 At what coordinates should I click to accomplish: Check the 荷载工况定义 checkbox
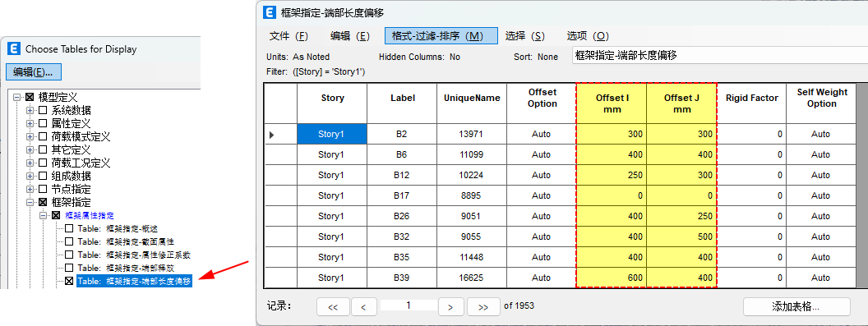click(43, 163)
